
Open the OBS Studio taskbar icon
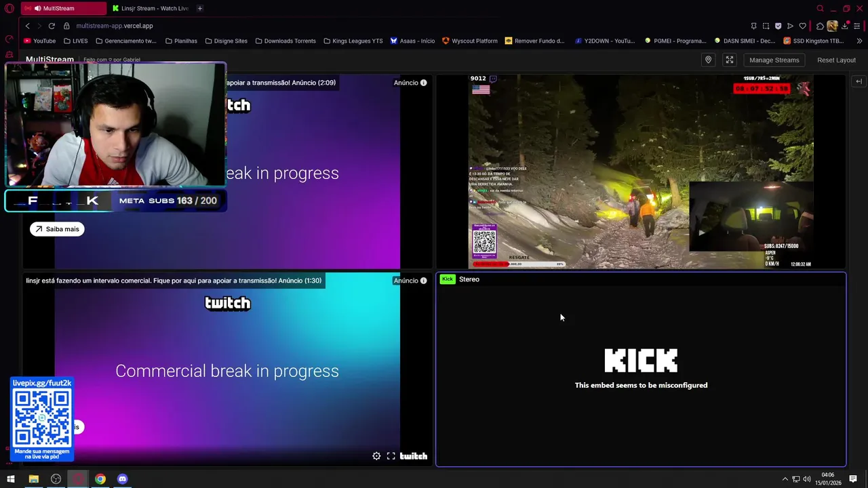coord(56,479)
